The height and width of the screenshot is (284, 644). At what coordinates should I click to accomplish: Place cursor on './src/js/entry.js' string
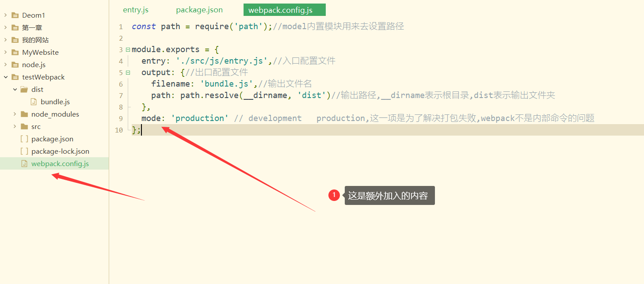[221, 61]
